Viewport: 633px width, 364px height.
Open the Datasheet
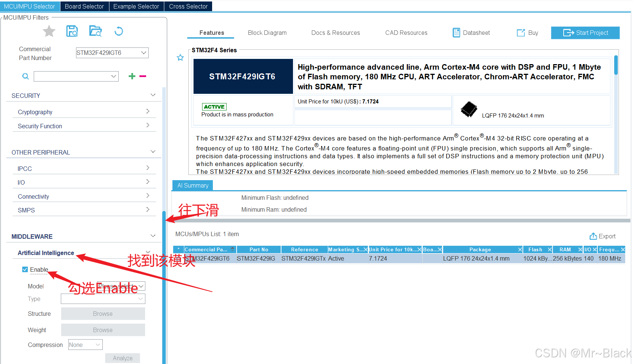tap(471, 33)
